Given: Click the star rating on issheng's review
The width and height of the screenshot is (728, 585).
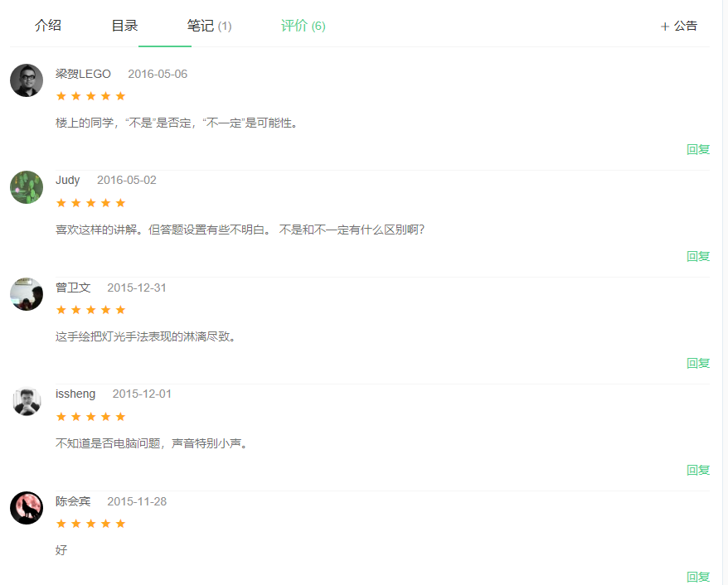Looking at the screenshot, I should pos(90,417).
